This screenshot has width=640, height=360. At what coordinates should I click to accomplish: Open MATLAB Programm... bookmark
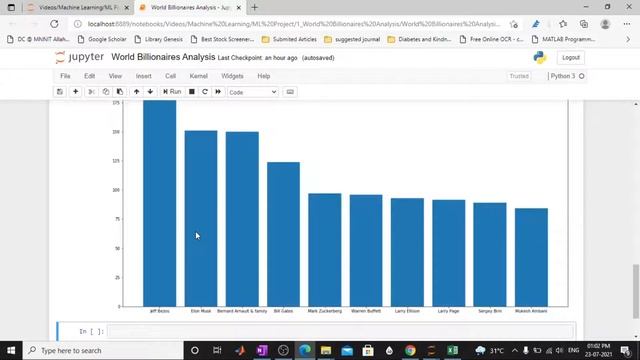pos(563,39)
